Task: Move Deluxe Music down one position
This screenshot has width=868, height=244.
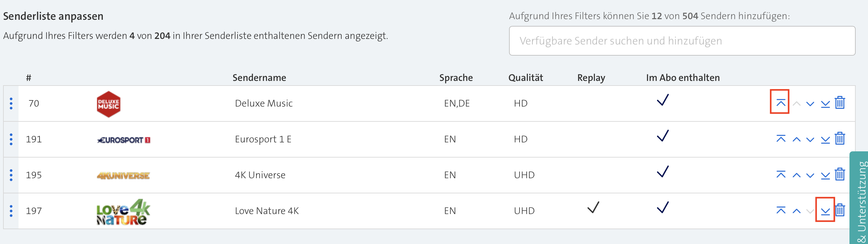Action: point(810,103)
